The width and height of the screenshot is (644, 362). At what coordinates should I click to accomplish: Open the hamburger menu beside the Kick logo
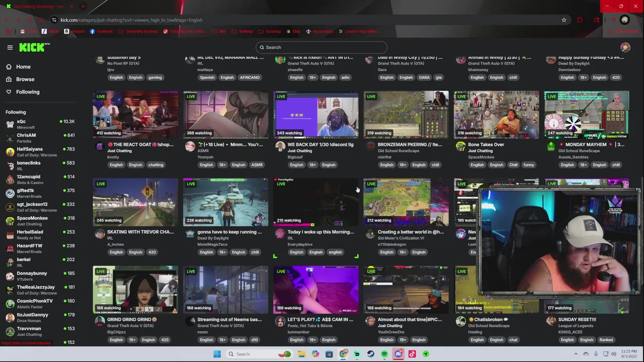point(10,47)
